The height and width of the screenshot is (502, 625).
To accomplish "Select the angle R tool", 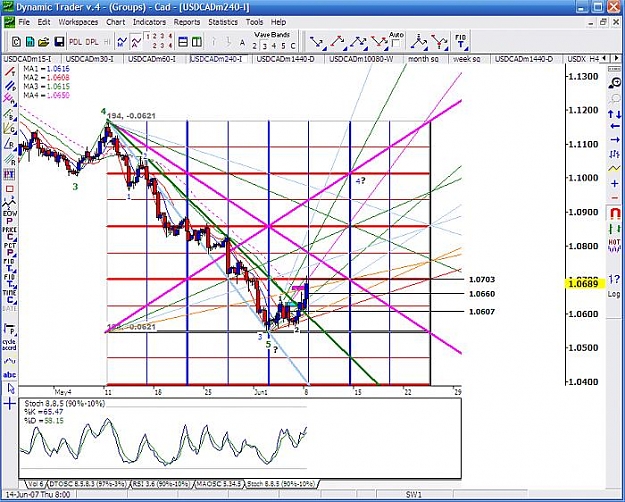I will tap(10, 144).
